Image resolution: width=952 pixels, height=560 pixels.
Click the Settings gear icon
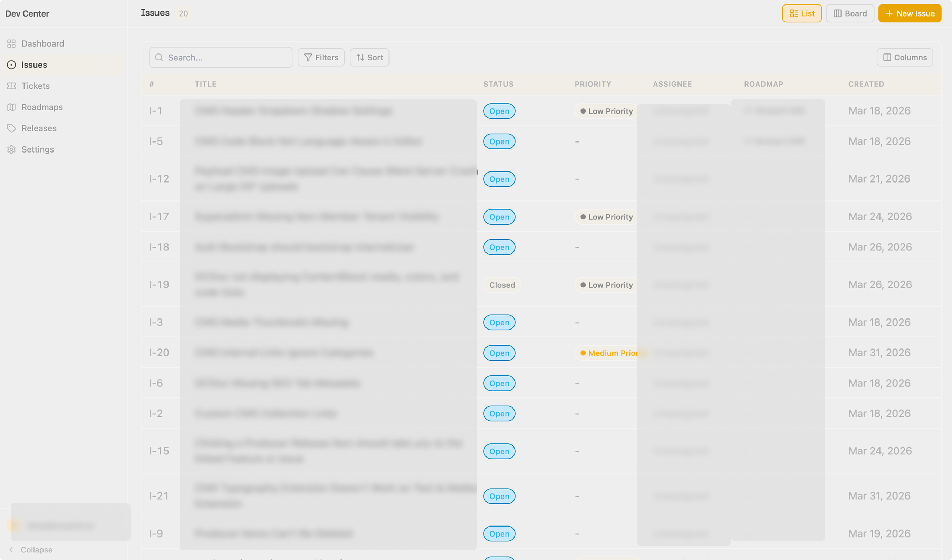point(11,149)
